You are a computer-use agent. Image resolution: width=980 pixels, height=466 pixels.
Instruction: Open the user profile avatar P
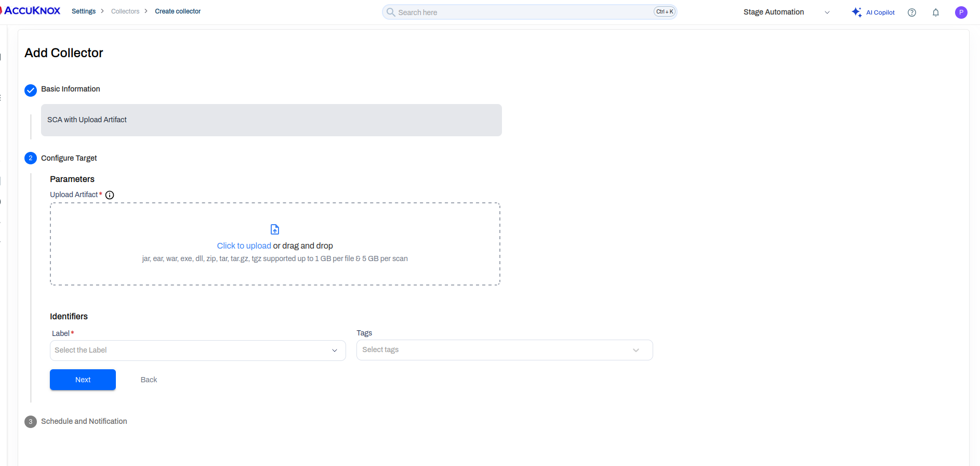point(961,12)
